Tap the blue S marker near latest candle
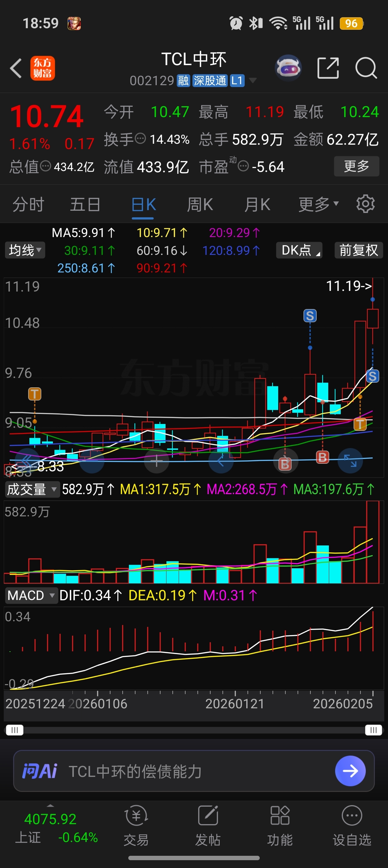The height and width of the screenshot is (868, 388). pos(372,376)
